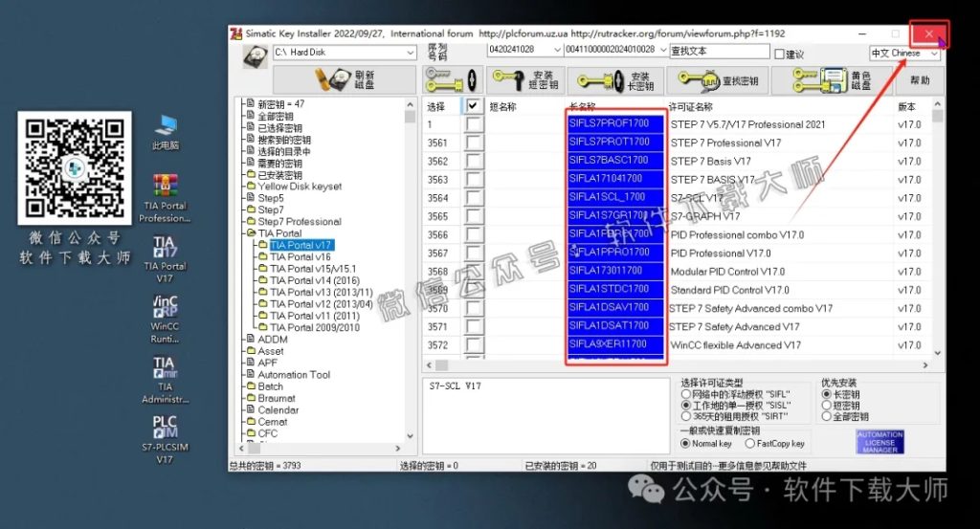Check the box for row 3564
Viewport: 980px width, 529px height.
click(x=474, y=197)
